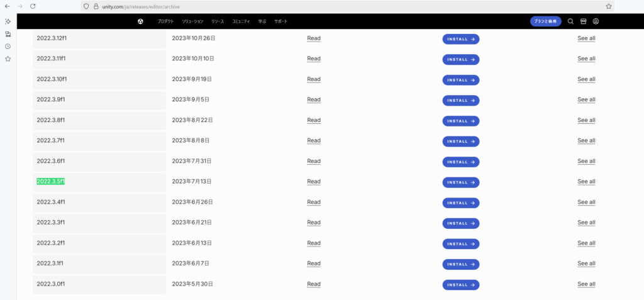The image size is (644, 300).
Task: Click See all for 2022.3.4f1
Action: pyautogui.click(x=586, y=202)
